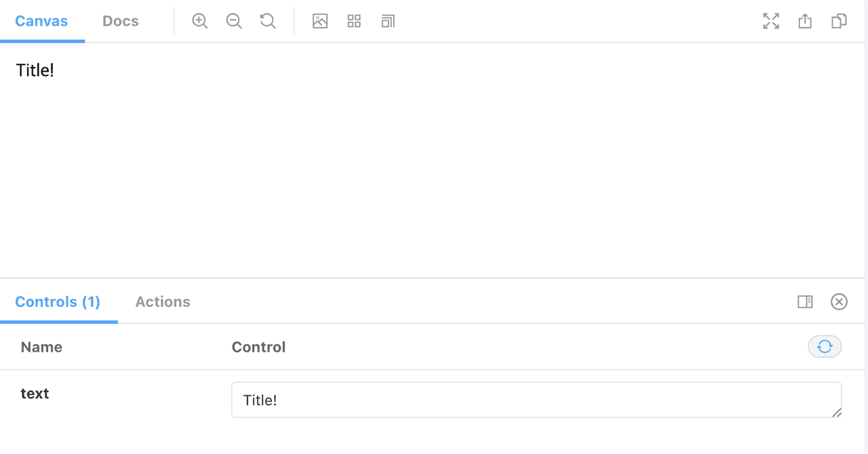Reset the canvas zoom level
This screenshot has width=868, height=454.
268,21
